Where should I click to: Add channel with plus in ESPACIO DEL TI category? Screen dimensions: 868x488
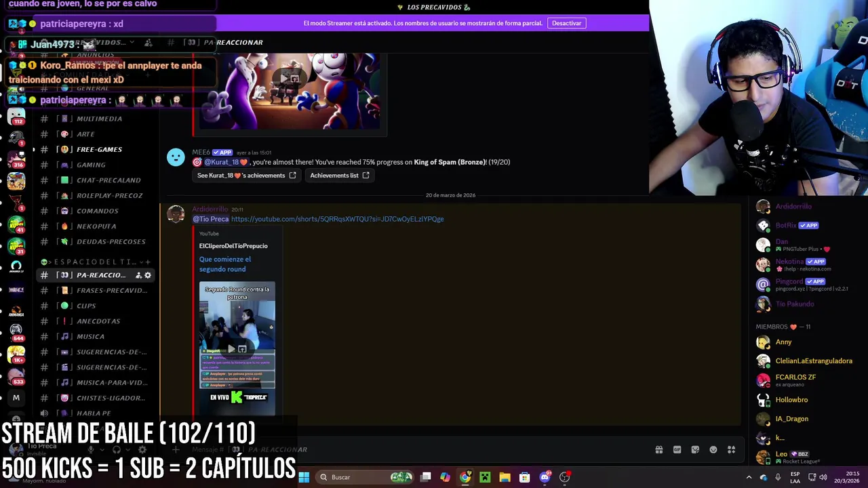(x=148, y=262)
